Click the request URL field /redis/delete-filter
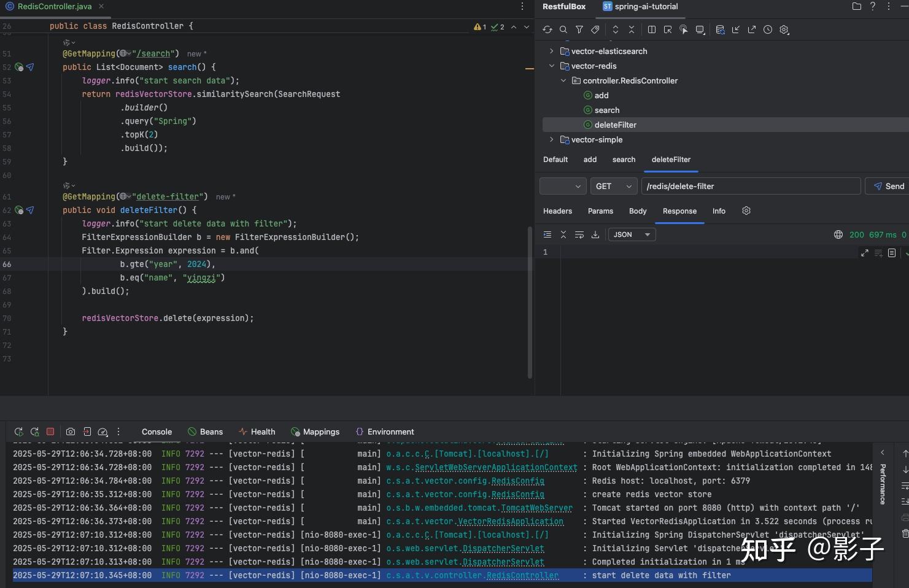Viewport: 909px width, 588px height. click(750, 186)
